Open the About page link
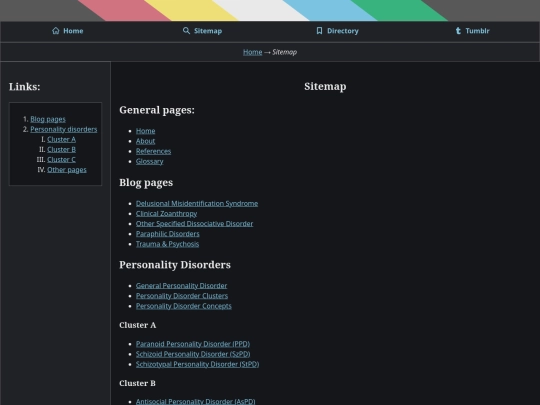The image size is (540, 405). click(x=145, y=141)
